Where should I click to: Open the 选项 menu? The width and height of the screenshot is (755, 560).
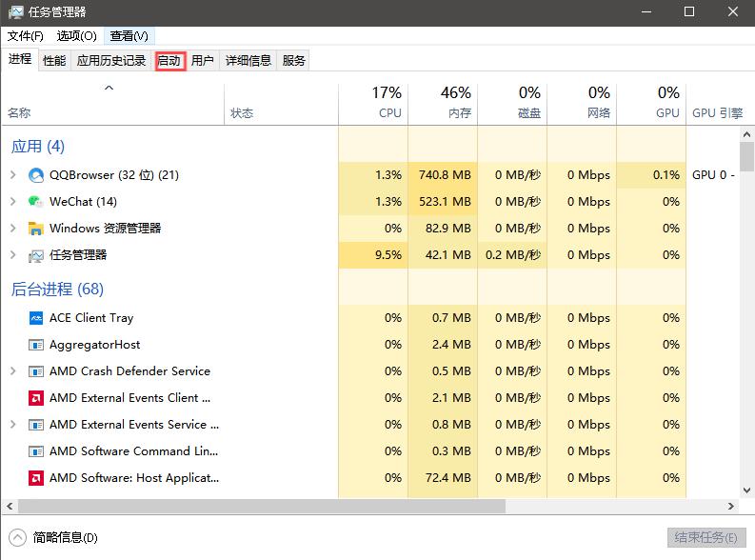click(x=76, y=36)
